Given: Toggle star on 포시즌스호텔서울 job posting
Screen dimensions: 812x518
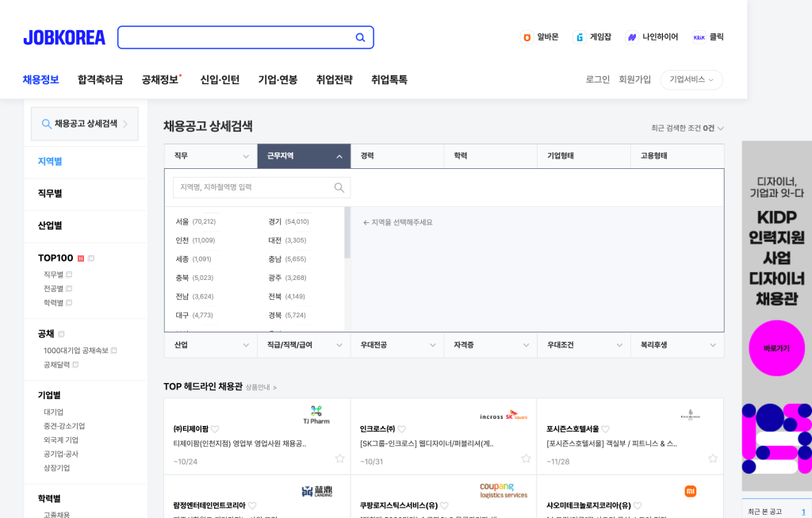Looking at the screenshot, I should point(712,459).
